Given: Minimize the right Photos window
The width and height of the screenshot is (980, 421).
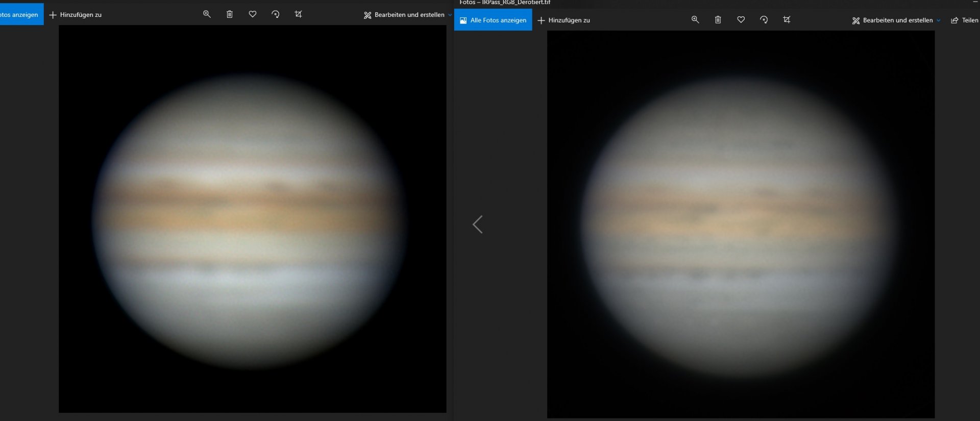Looking at the screenshot, I should pos(975,2).
